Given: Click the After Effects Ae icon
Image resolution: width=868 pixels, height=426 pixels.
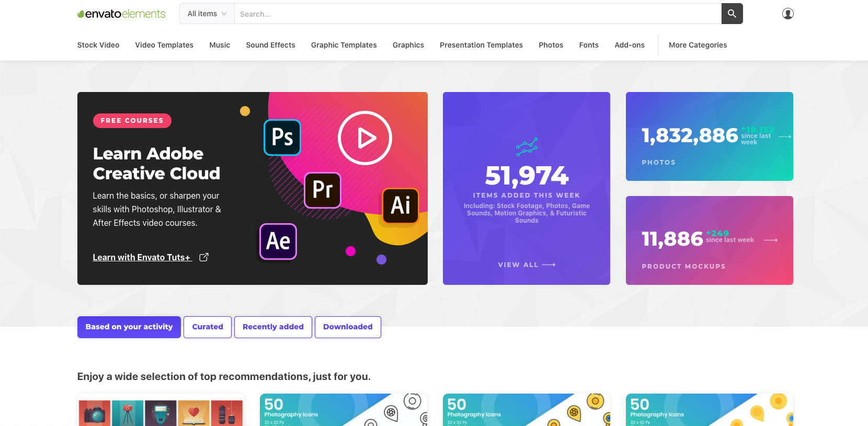Looking at the screenshot, I should (x=278, y=241).
